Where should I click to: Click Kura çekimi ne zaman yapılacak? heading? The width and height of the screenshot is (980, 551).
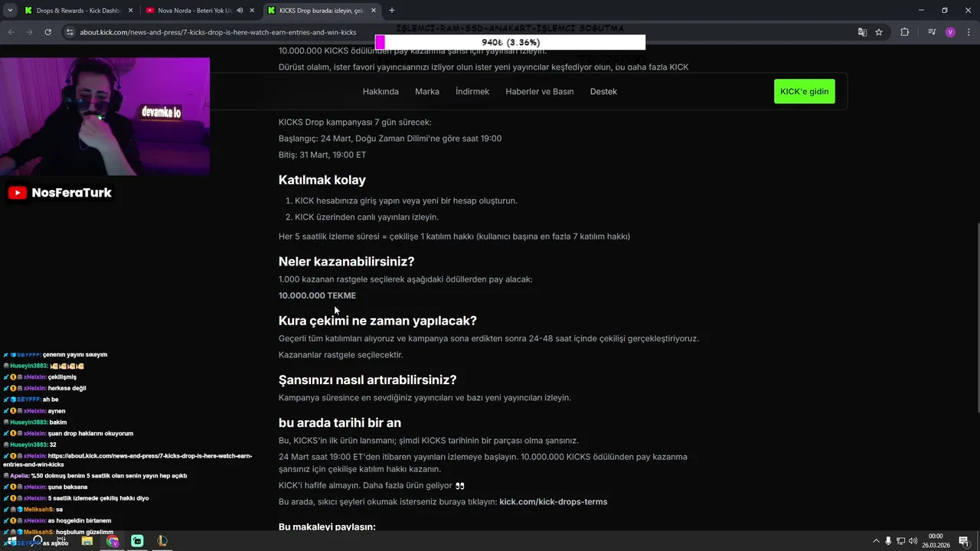click(377, 321)
